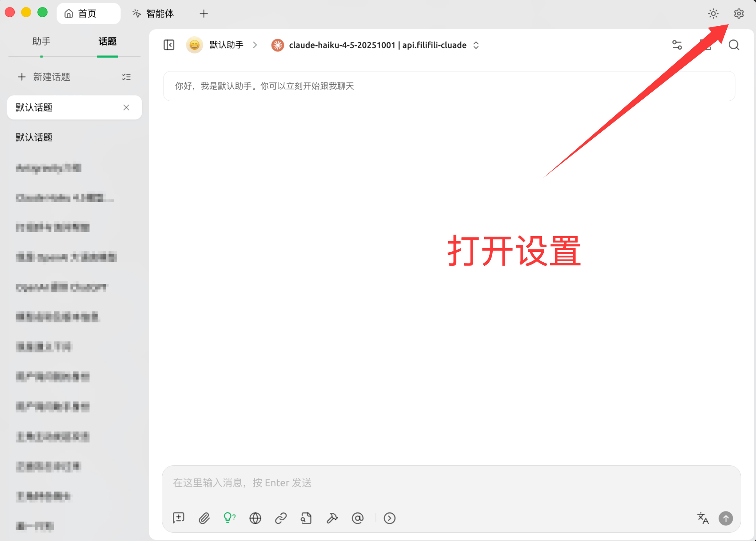The height and width of the screenshot is (541, 756).
Task: Attach a file with paperclip icon
Action: 204,518
